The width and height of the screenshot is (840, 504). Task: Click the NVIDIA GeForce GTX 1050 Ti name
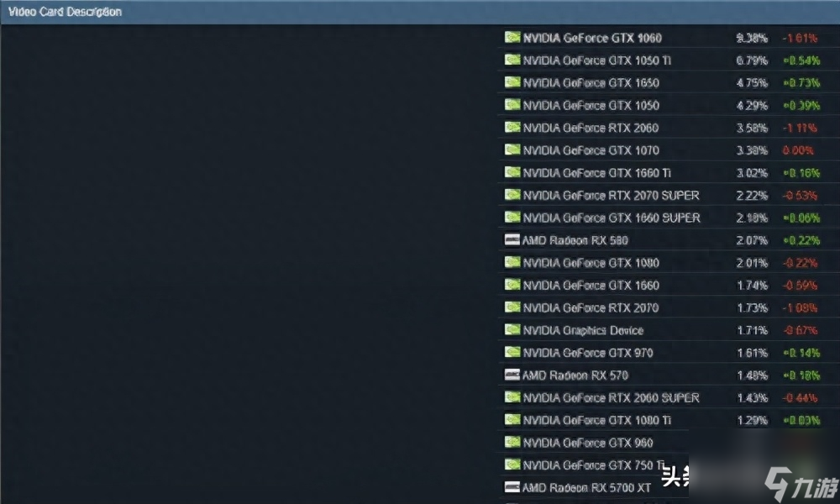click(596, 60)
